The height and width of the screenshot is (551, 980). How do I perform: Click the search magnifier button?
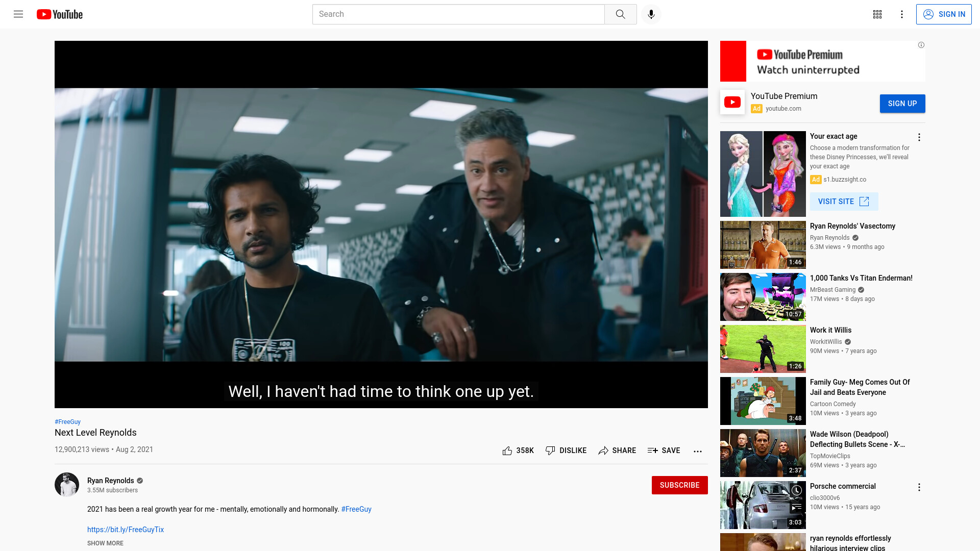point(620,14)
